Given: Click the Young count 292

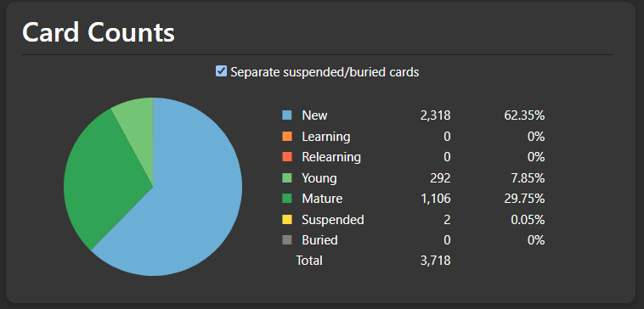Looking at the screenshot, I should click(x=441, y=177).
